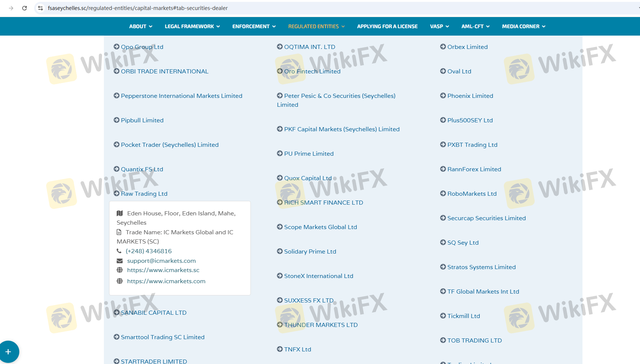640x364 pixels.
Task: Expand the Pepperstone International Markets Limited entry
Action: click(181, 96)
